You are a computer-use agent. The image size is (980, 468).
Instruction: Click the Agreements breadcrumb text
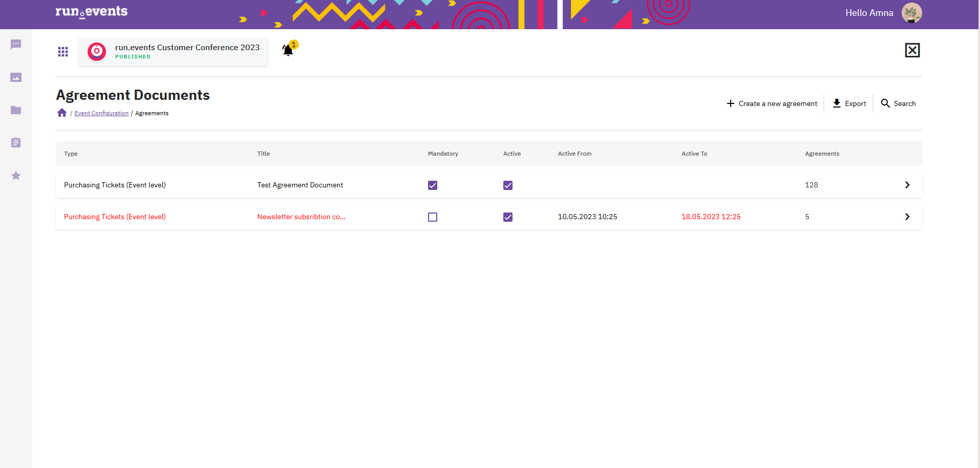click(152, 113)
